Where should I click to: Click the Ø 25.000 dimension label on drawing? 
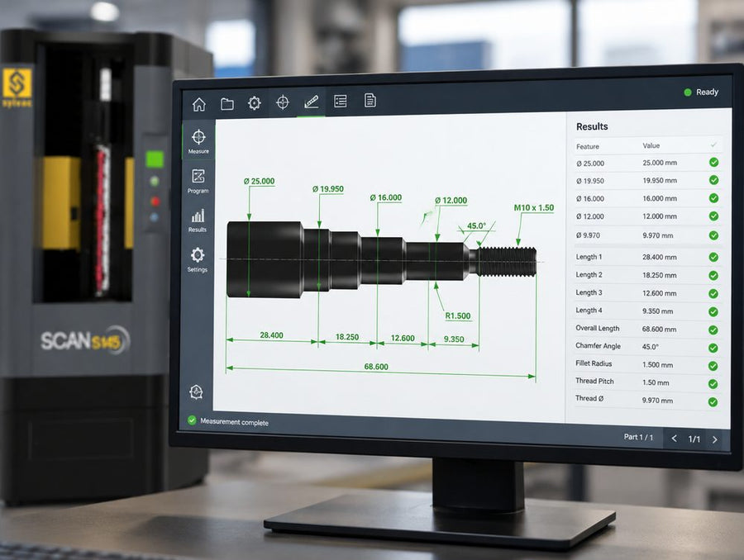pyautogui.click(x=259, y=181)
